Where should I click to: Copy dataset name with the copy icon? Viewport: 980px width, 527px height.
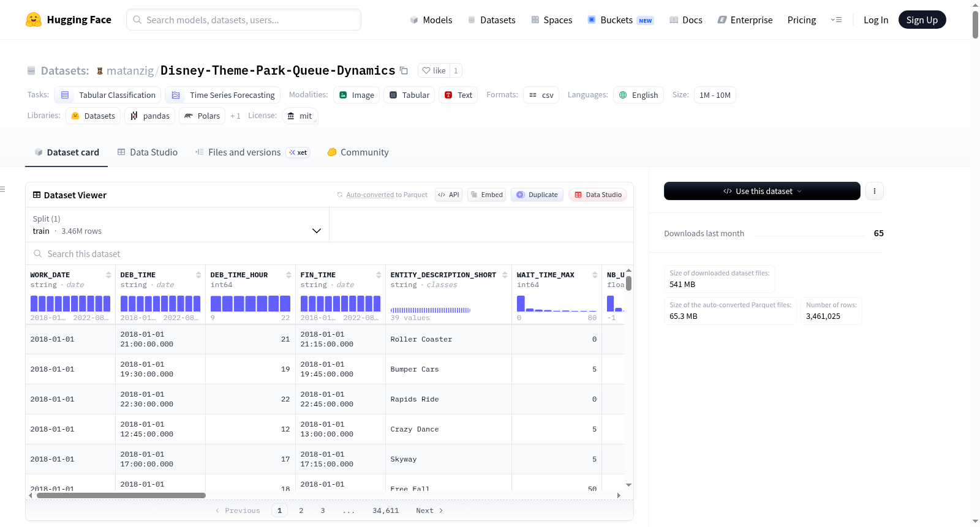pos(404,70)
